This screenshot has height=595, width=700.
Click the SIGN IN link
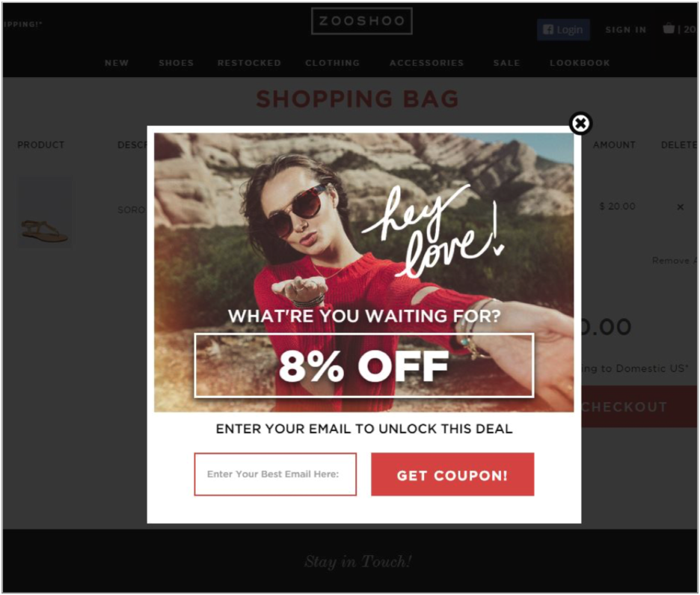pyautogui.click(x=625, y=30)
